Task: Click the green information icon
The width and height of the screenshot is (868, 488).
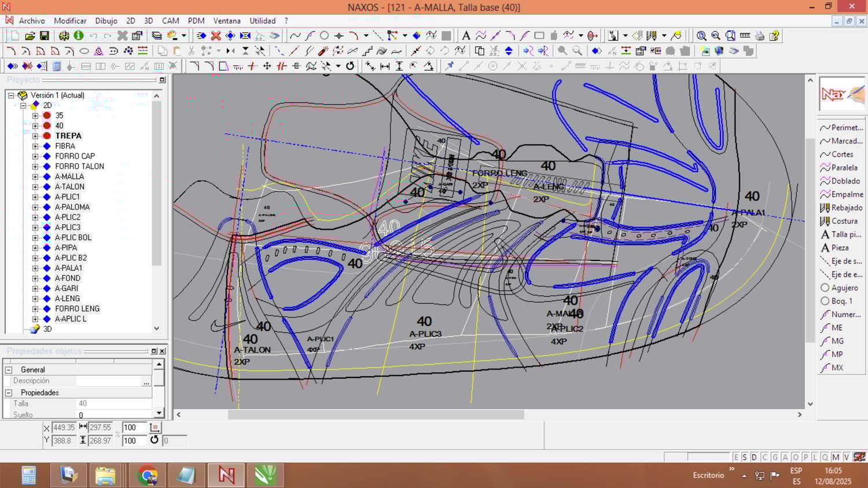Action: (x=79, y=36)
